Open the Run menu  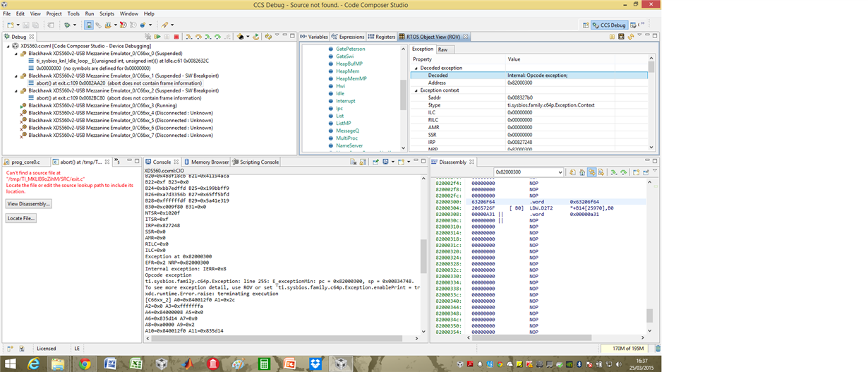pyautogui.click(x=89, y=13)
